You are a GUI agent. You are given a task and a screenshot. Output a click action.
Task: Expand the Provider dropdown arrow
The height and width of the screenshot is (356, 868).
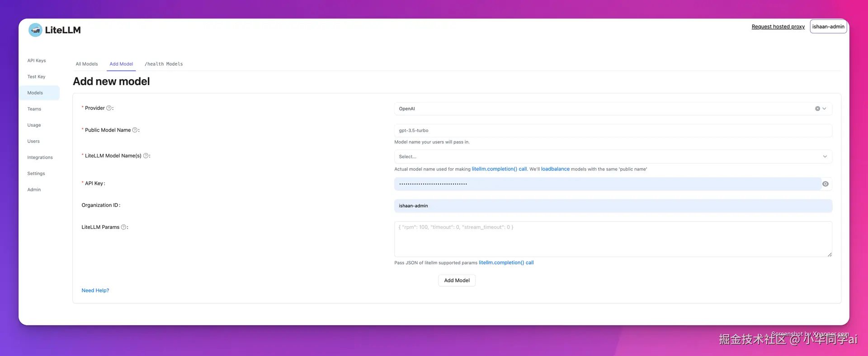pyautogui.click(x=824, y=109)
